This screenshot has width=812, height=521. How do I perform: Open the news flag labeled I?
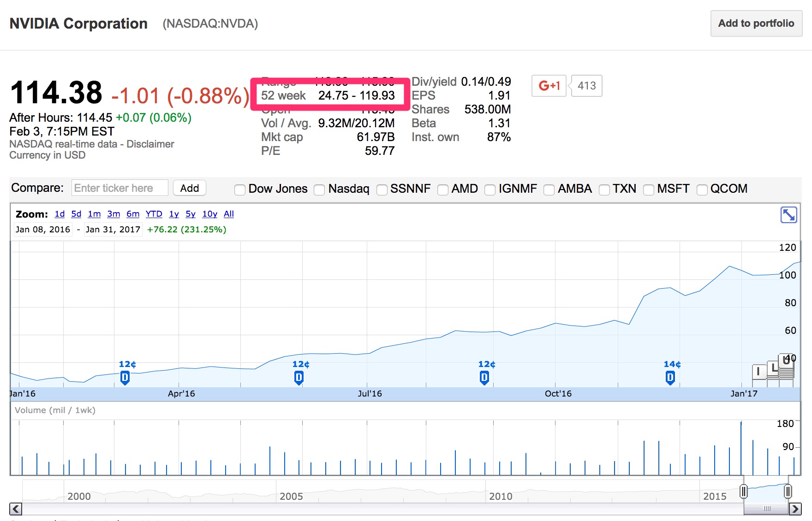(758, 372)
